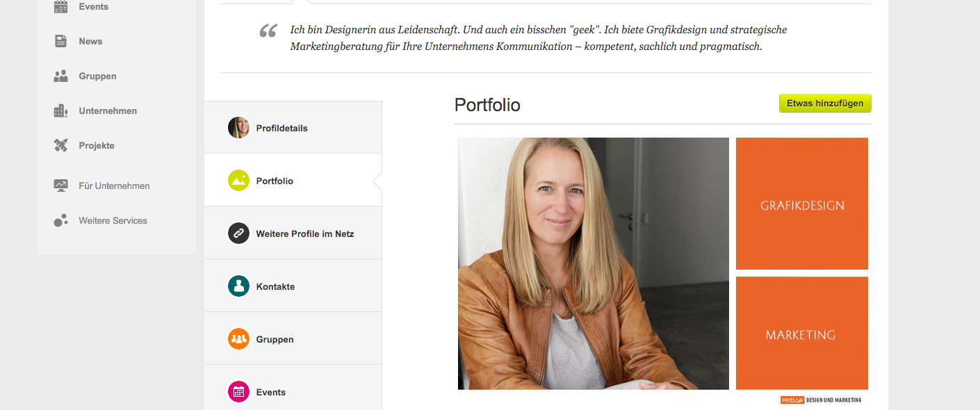Click the Projekte satellite icon
The width and height of the screenshot is (980, 410).
[x=61, y=145]
